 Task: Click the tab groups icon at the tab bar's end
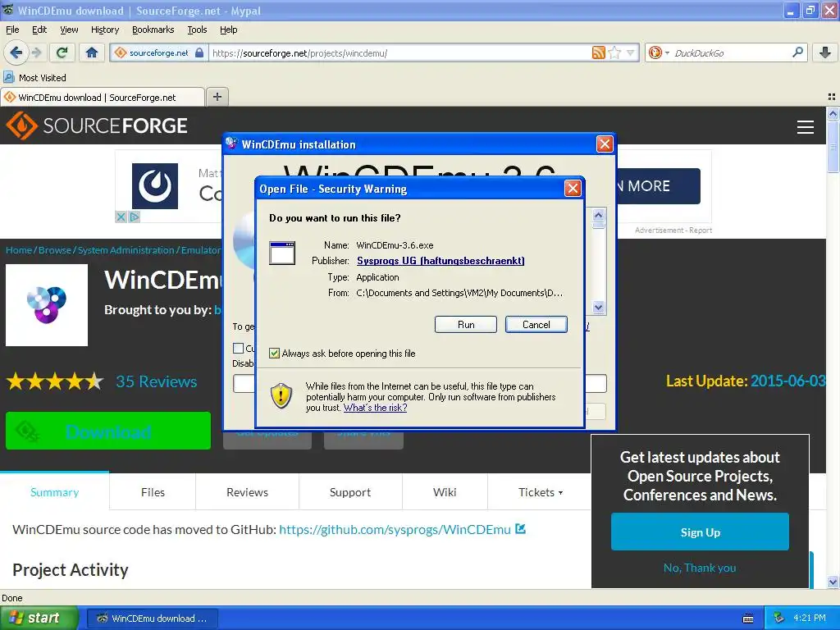click(x=832, y=97)
